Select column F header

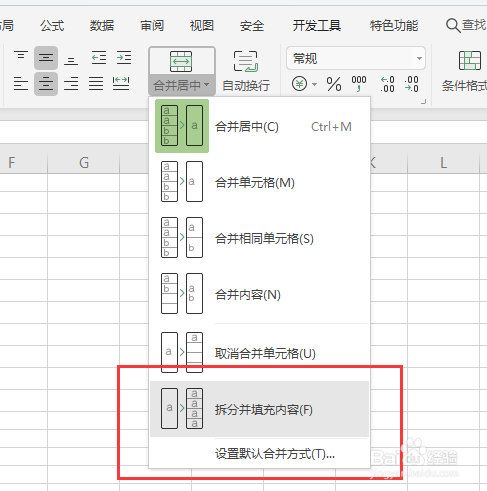[23, 163]
